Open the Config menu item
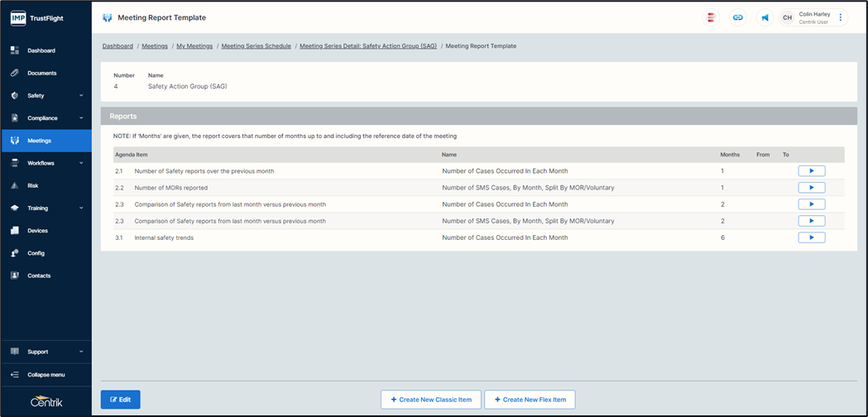 (36, 253)
